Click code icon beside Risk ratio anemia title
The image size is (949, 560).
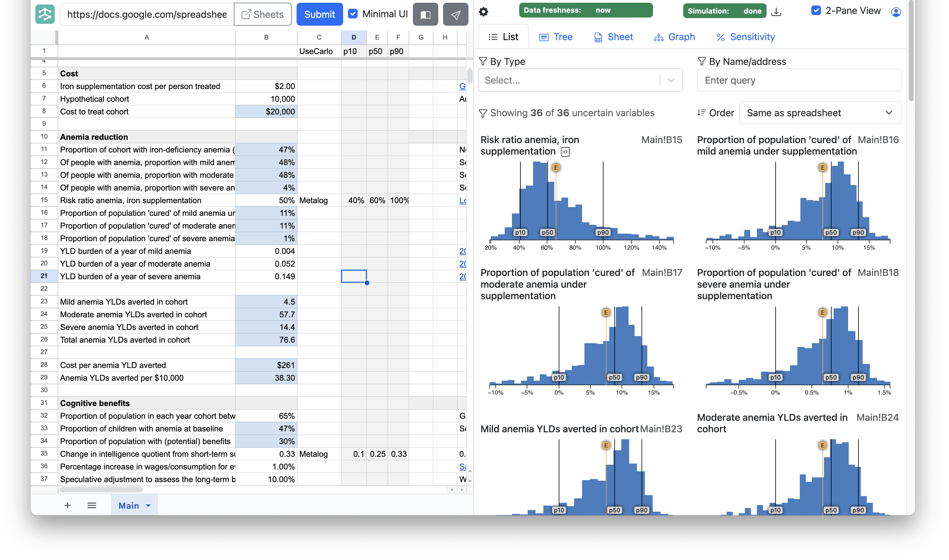point(565,152)
